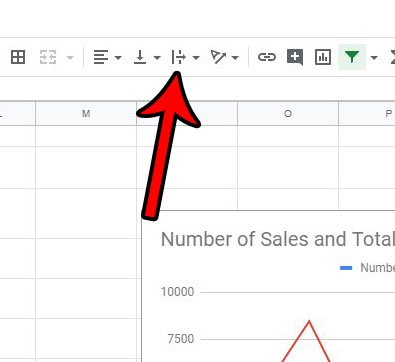Click the chart title 'Number of Sales and Total'

(x=278, y=239)
